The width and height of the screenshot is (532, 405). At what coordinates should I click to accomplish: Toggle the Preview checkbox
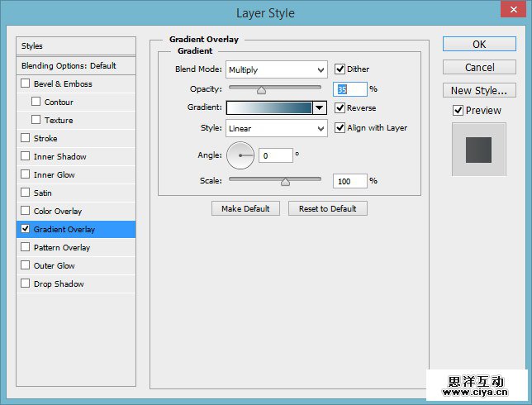click(458, 111)
